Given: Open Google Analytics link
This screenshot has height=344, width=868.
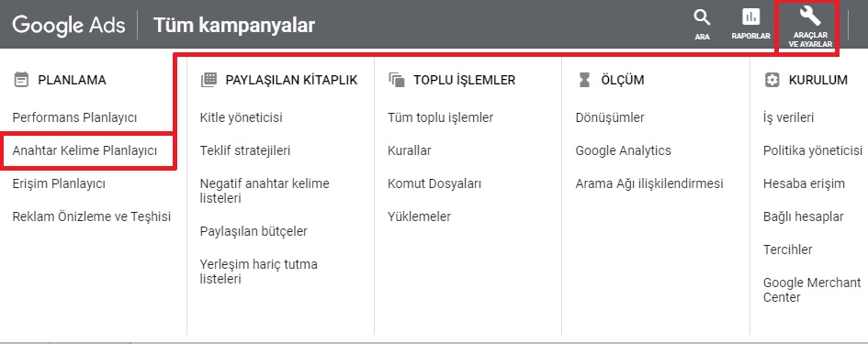Looking at the screenshot, I should pyautogui.click(x=624, y=150).
